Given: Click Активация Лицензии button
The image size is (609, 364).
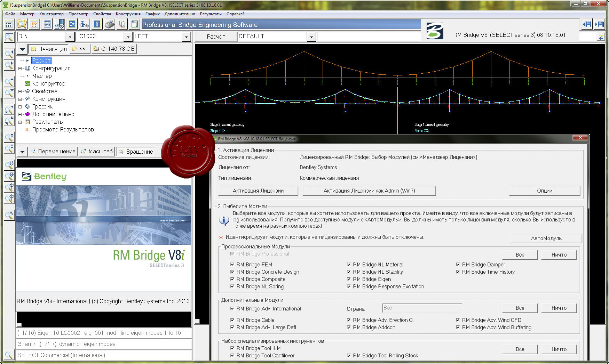Looking at the screenshot, I should (258, 191).
